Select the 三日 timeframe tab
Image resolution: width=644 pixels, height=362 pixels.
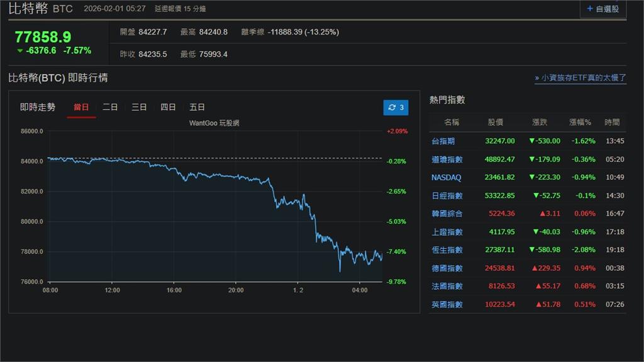[x=138, y=107]
